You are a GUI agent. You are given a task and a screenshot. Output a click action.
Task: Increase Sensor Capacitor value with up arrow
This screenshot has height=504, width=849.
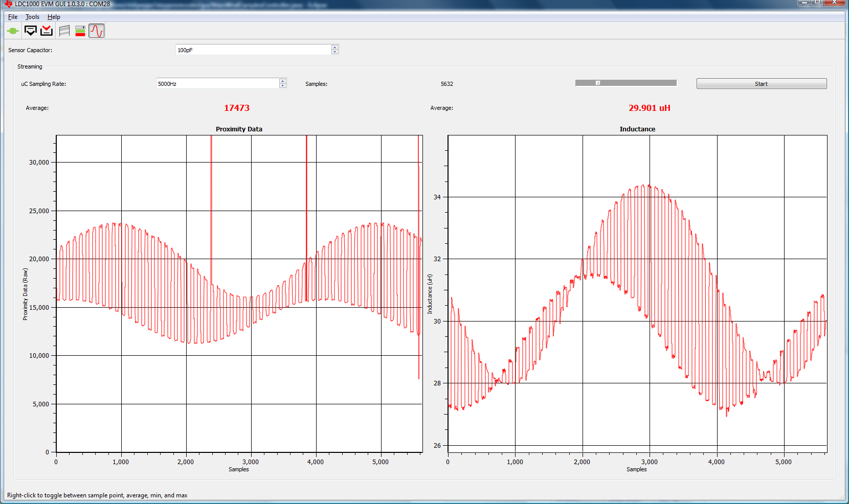[x=335, y=48]
